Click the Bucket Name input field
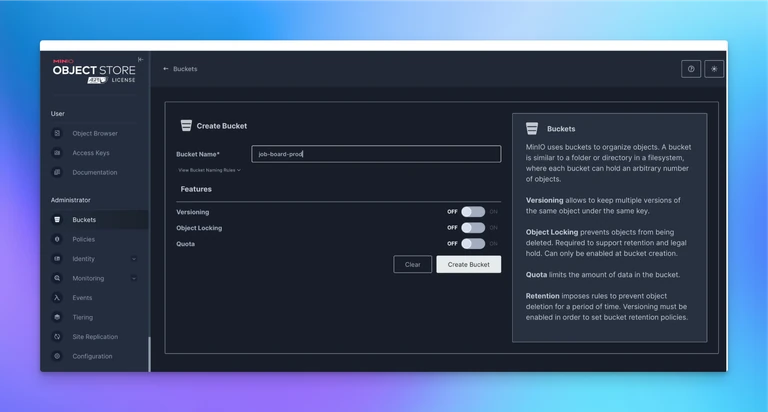Viewport: 768px width, 412px height. point(376,154)
